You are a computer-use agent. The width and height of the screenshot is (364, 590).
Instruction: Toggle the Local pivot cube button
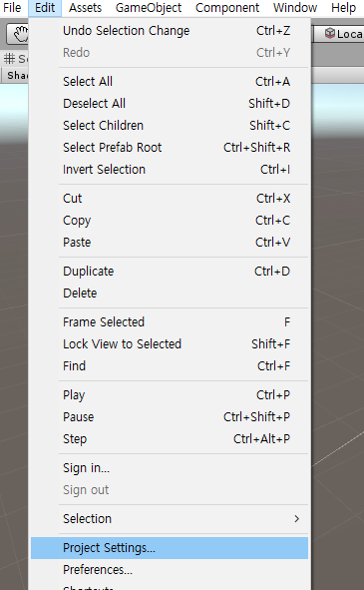(x=338, y=34)
